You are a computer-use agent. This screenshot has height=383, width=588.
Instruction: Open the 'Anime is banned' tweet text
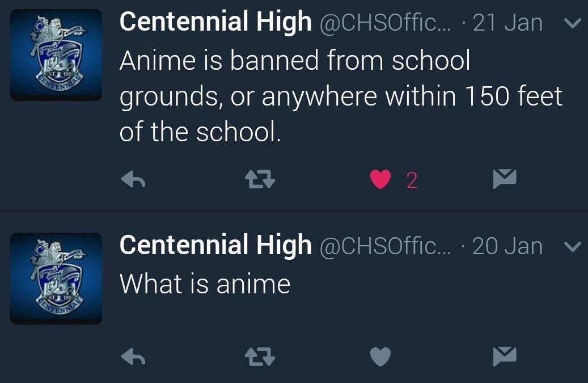click(x=341, y=96)
